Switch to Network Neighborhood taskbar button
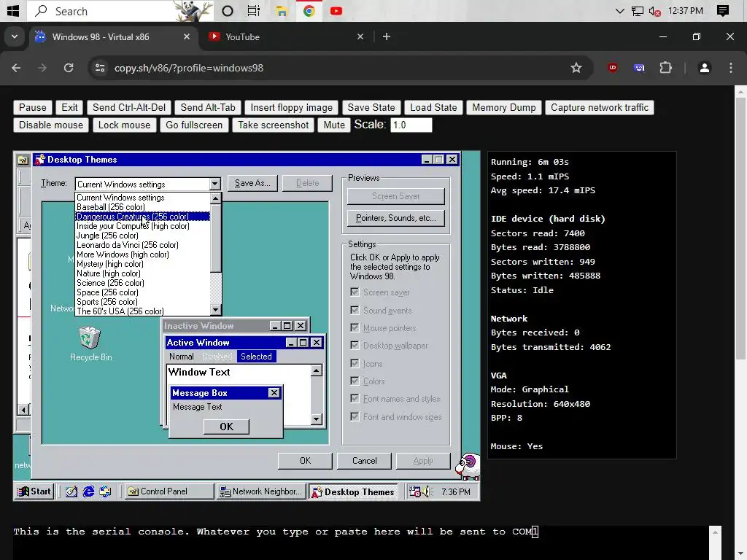 point(261,491)
